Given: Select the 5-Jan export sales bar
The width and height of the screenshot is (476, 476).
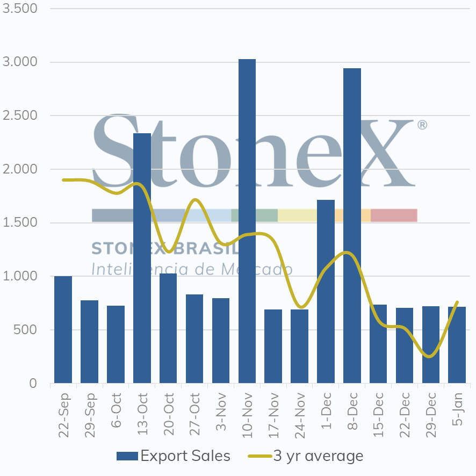Looking at the screenshot, I should tap(457, 345).
